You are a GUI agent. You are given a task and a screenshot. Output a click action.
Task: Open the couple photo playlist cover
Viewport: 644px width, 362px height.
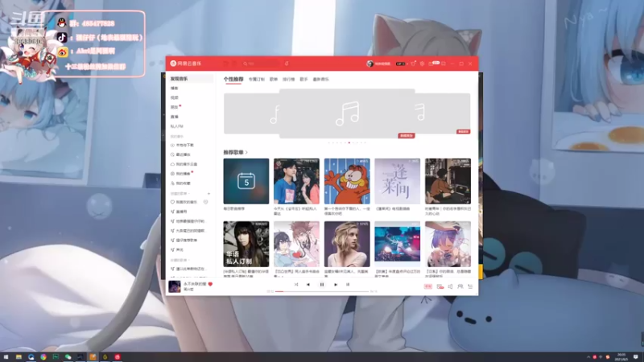point(296,181)
